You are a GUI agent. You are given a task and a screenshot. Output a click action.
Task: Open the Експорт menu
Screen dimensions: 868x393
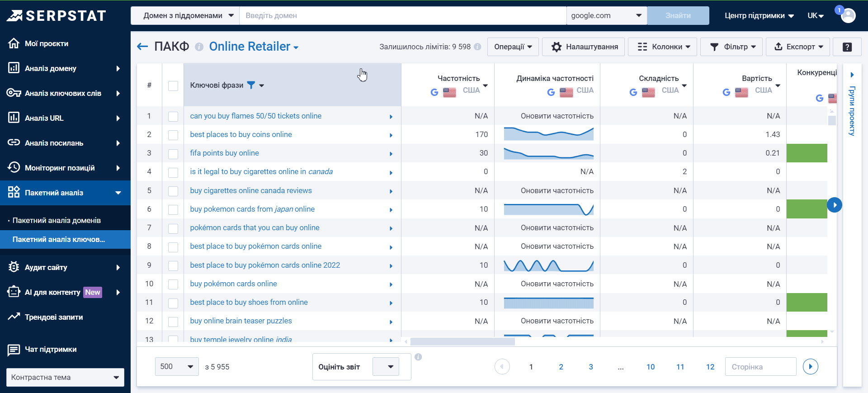tap(798, 47)
